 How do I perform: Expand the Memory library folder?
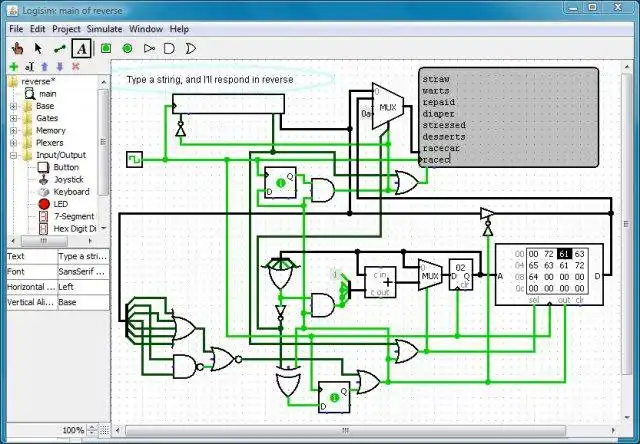pyautogui.click(x=13, y=131)
